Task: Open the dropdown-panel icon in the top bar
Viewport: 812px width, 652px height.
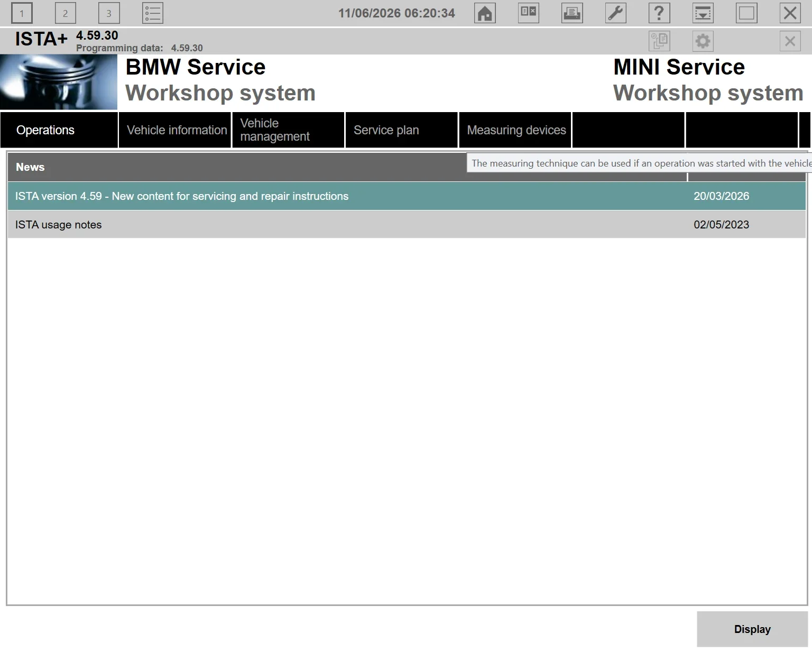Action: (703, 13)
